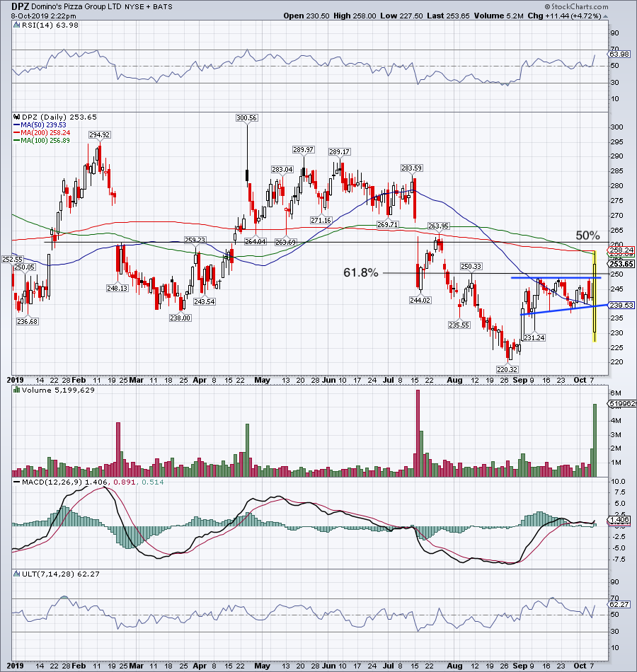Click the 269.71 low label
Image resolution: width=637 pixels, height=672 pixels.
[x=387, y=224]
